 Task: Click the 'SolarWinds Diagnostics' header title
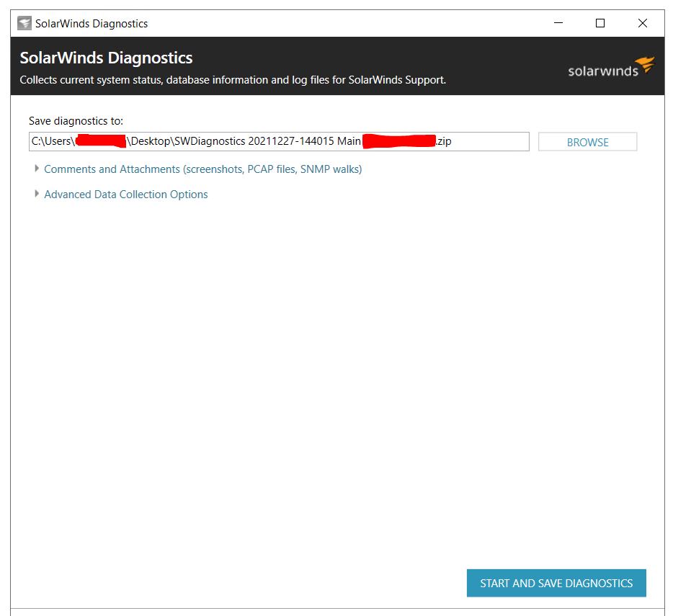point(106,58)
